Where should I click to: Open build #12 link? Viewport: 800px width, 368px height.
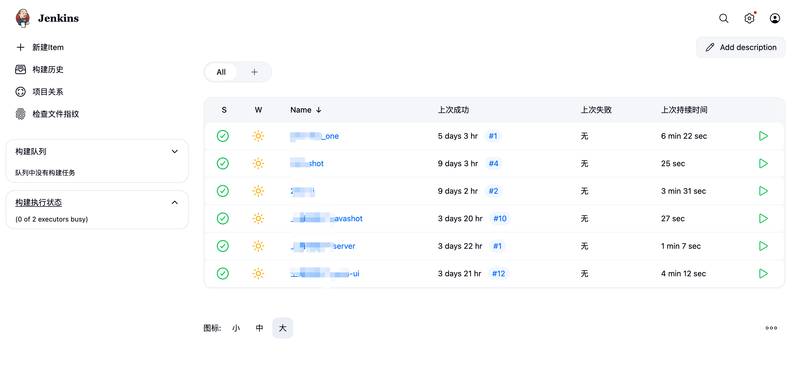(x=498, y=274)
